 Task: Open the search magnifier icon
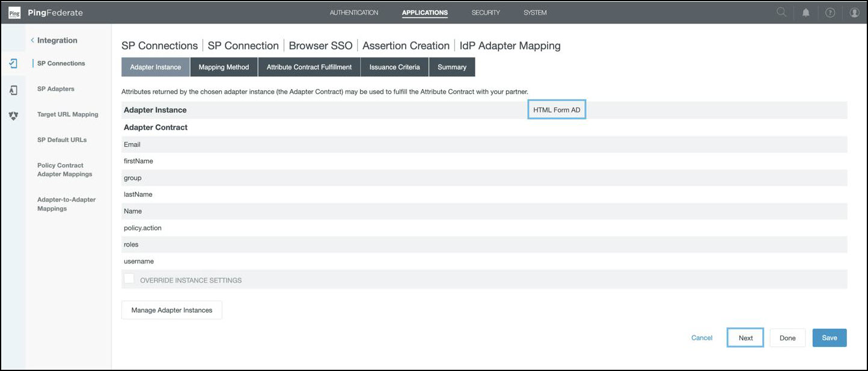point(781,12)
